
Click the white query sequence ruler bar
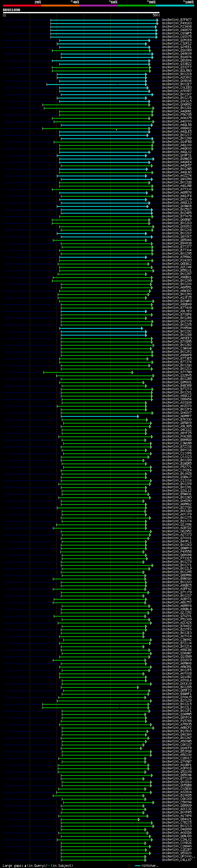pyautogui.click(x=81, y=13)
